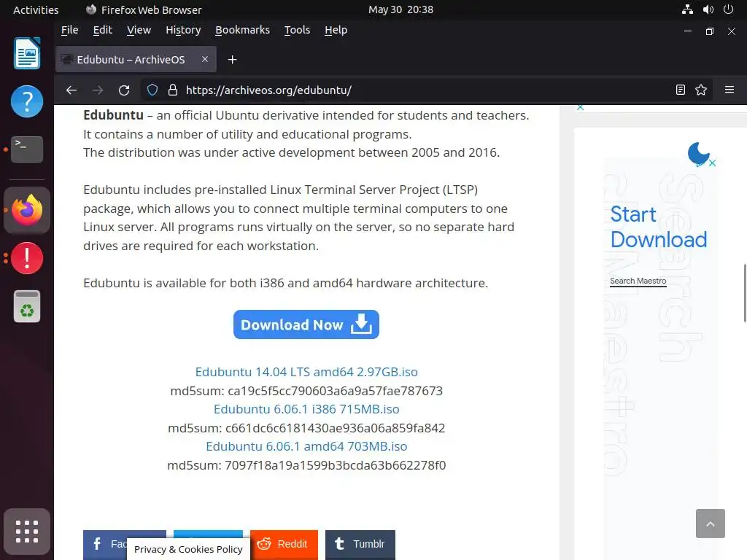Go back to previous page
The height and width of the screenshot is (560, 747).
coord(71,90)
